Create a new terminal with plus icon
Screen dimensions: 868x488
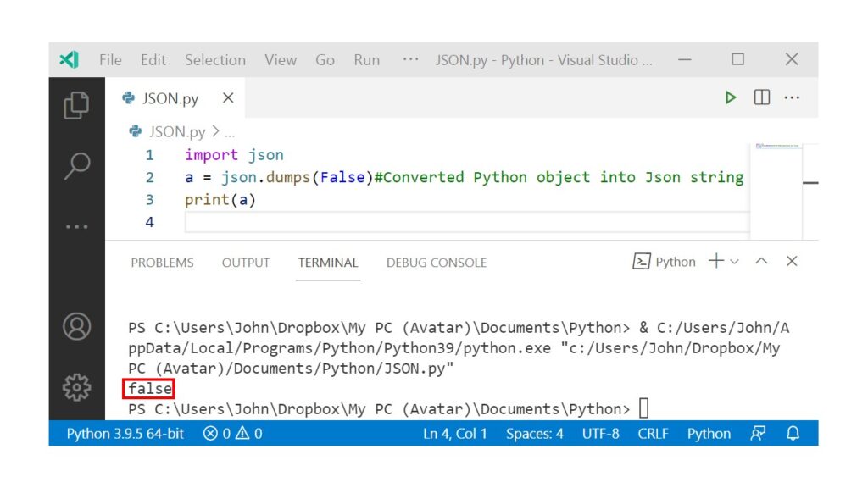pos(715,261)
